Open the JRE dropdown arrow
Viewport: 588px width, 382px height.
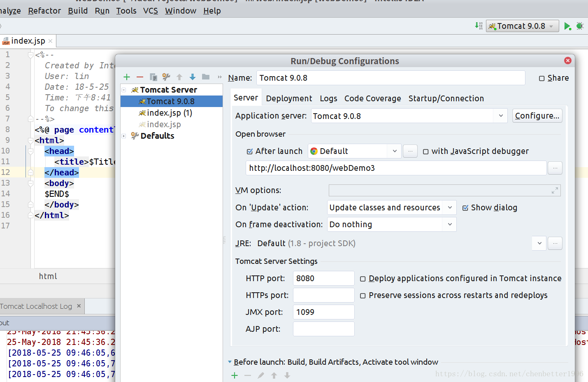(x=539, y=243)
